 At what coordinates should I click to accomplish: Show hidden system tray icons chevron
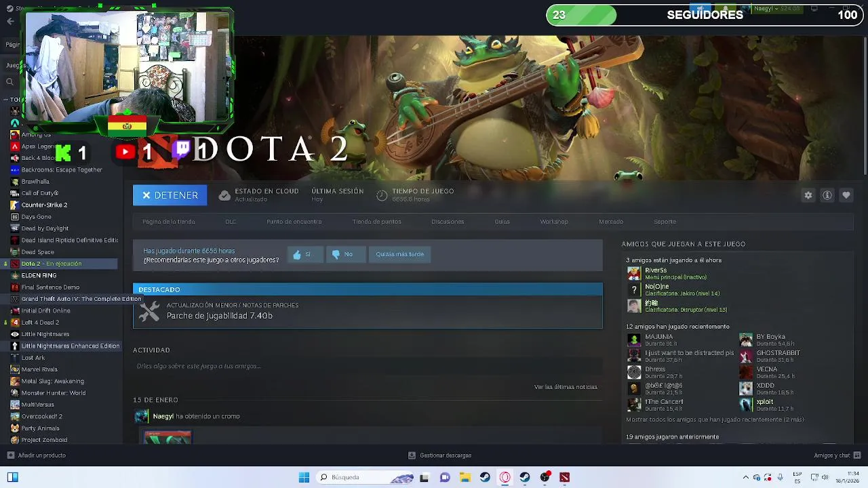pyautogui.click(x=746, y=477)
